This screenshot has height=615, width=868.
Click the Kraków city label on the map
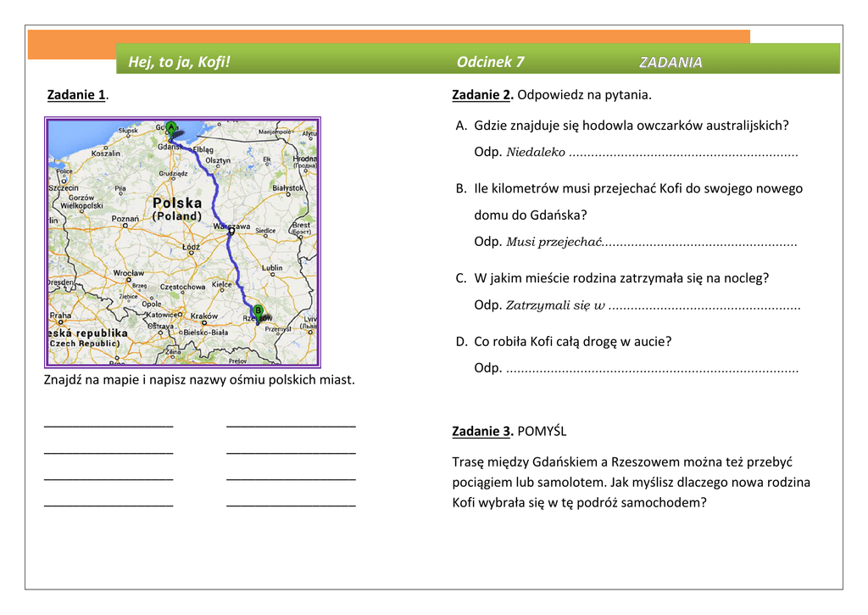point(203,316)
